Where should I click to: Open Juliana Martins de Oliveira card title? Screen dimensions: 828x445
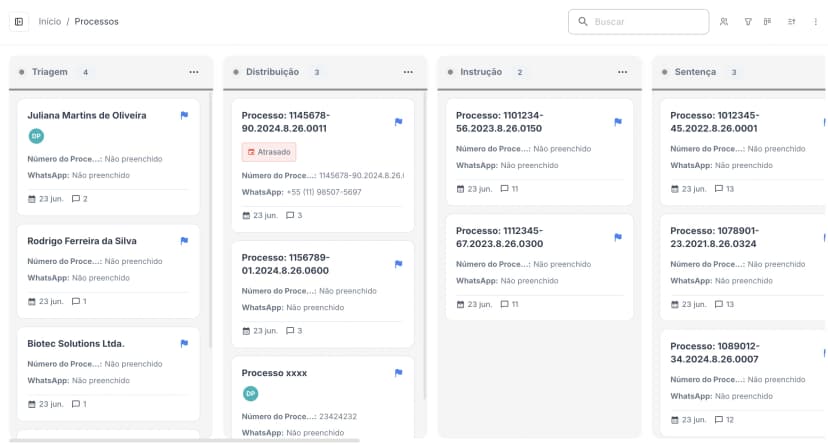pyautogui.click(x=87, y=115)
